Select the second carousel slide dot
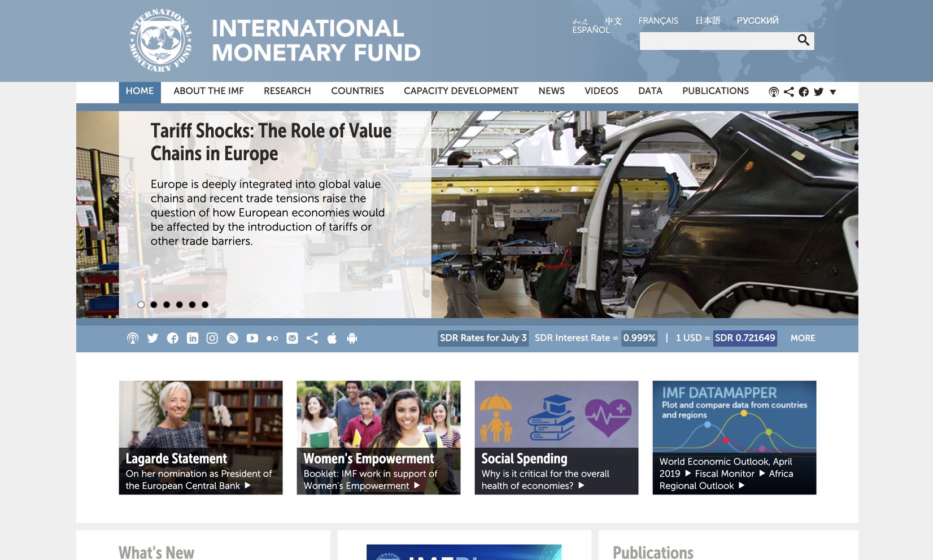The height and width of the screenshot is (560, 933). (154, 305)
